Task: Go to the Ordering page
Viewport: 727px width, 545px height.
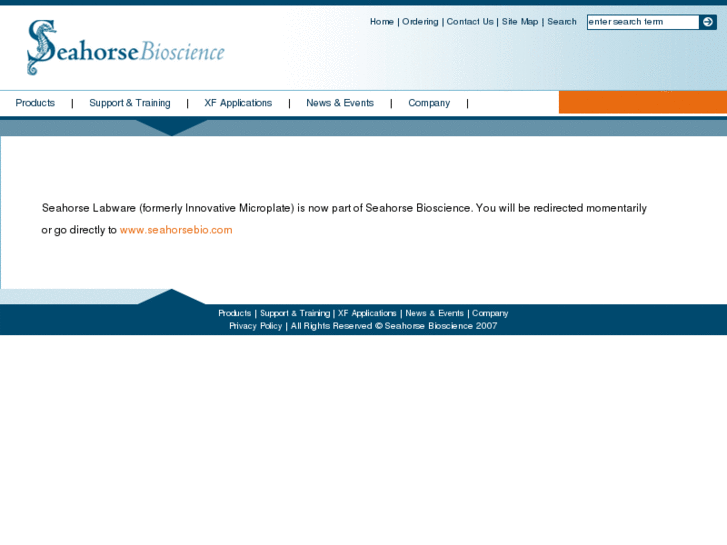Action: pos(420,22)
